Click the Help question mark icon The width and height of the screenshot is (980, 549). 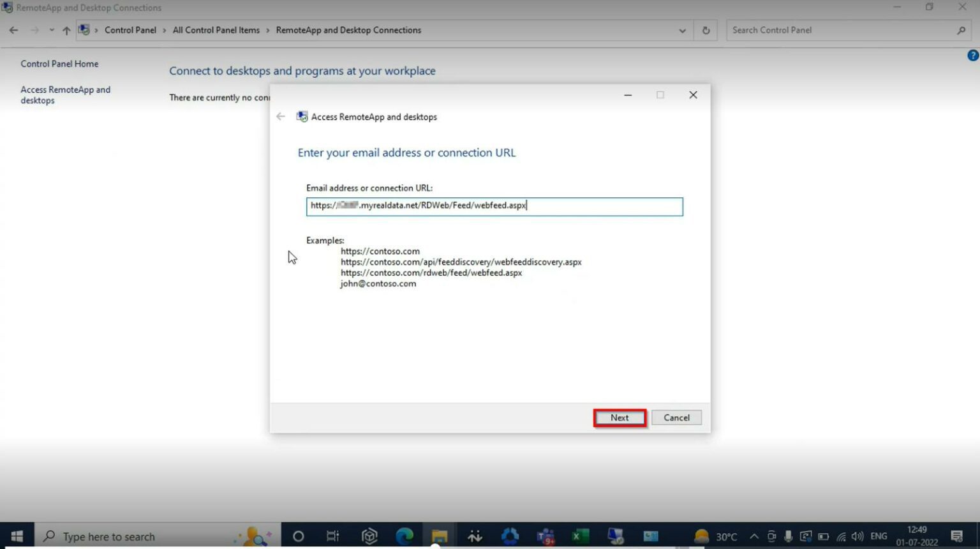(972, 54)
